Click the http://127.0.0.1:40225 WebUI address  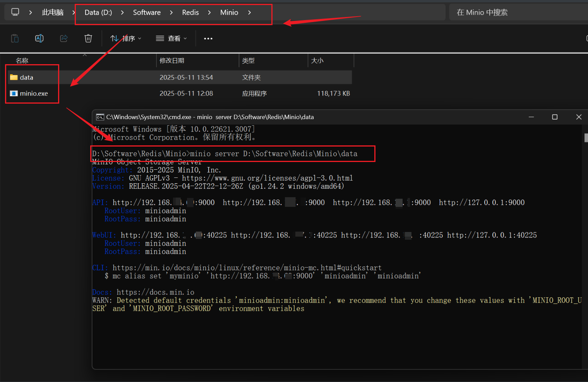coord(492,235)
